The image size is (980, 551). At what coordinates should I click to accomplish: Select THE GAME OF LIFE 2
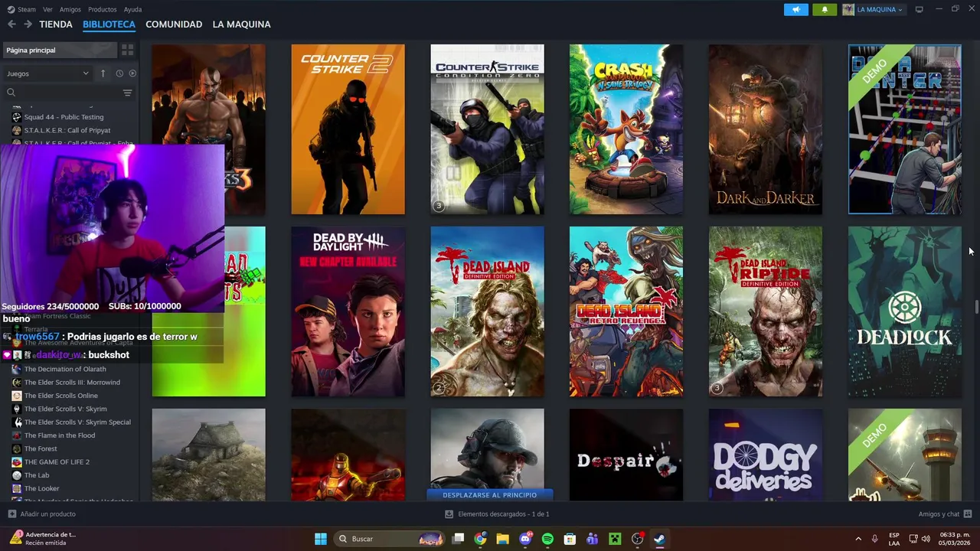(57, 462)
